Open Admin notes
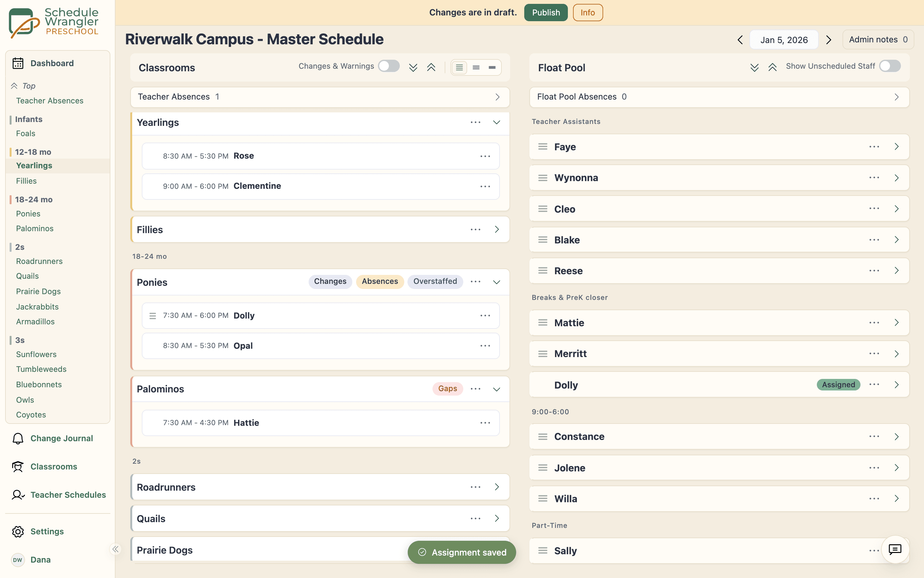The height and width of the screenshot is (578, 924). click(x=878, y=40)
